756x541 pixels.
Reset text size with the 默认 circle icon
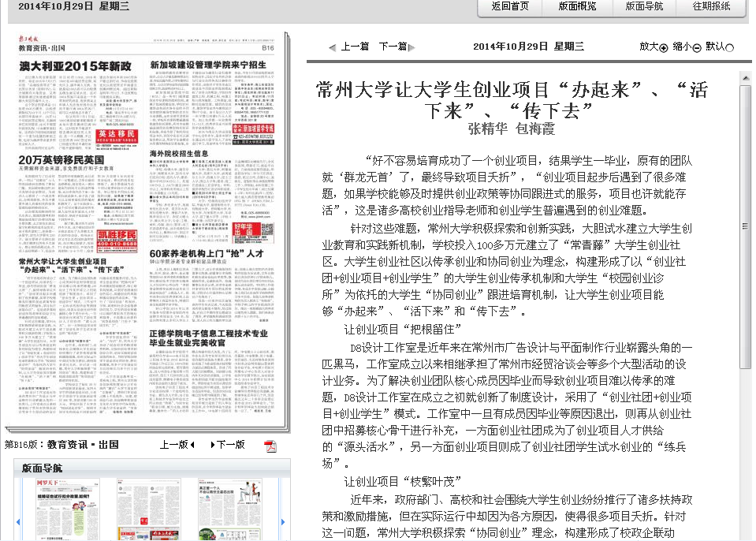pos(729,47)
